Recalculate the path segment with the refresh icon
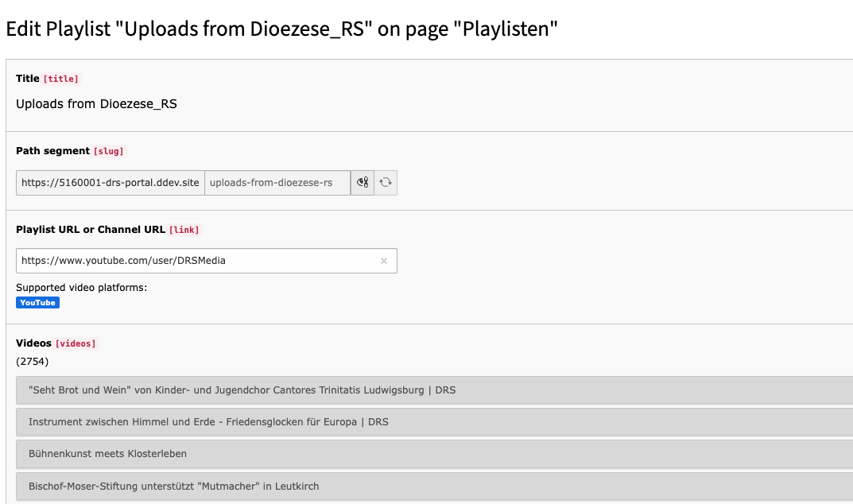The width and height of the screenshot is (853, 504). pyautogui.click(x=385, y=182)
